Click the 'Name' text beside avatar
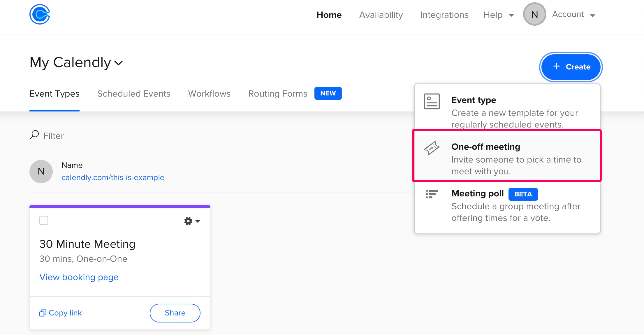The width and height of the screenshot is (644, 335). pyautogui.click(x=72, y=165)
